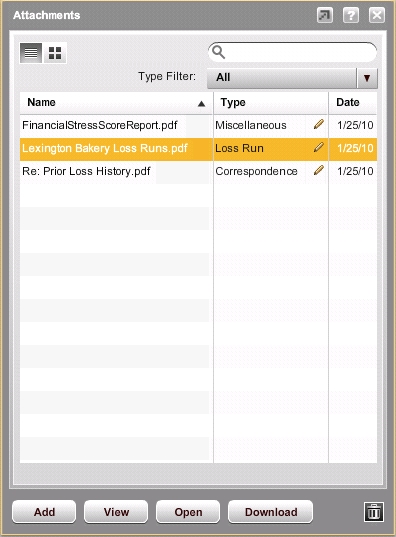396x537 pixels.
Task: Edit type of Miscellaneous row with pencil
Action: click(x=319, y=124)
